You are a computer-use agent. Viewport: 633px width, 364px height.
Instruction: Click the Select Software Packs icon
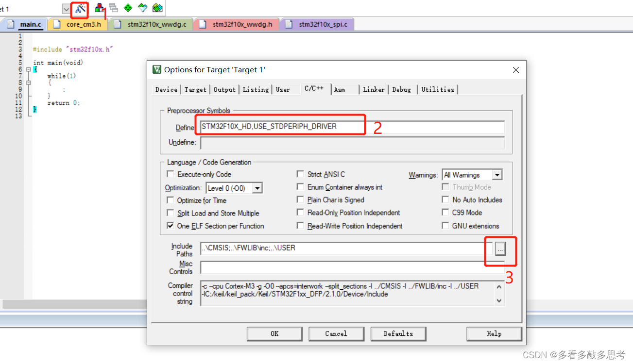click(142, 8)
